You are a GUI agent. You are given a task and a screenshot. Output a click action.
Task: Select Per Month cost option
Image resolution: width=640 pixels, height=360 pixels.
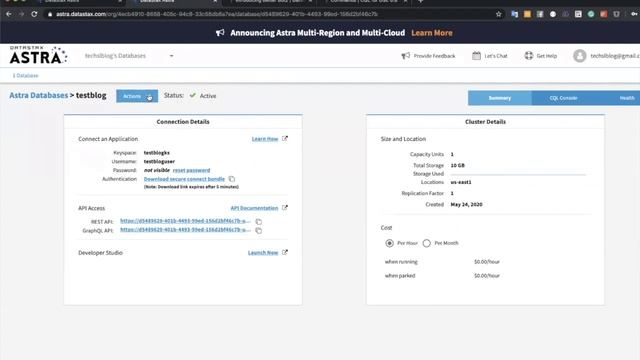tap(427, 243)
